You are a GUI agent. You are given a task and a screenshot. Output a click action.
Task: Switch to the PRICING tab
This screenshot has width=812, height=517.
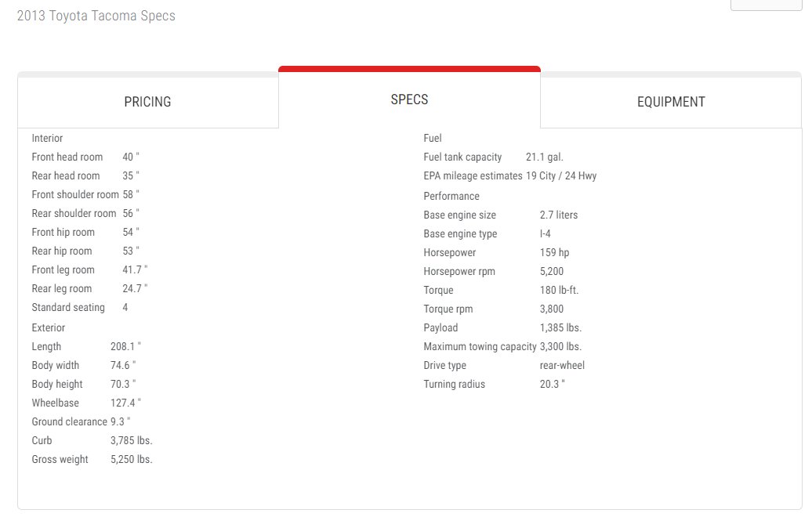tap(147, 101)
